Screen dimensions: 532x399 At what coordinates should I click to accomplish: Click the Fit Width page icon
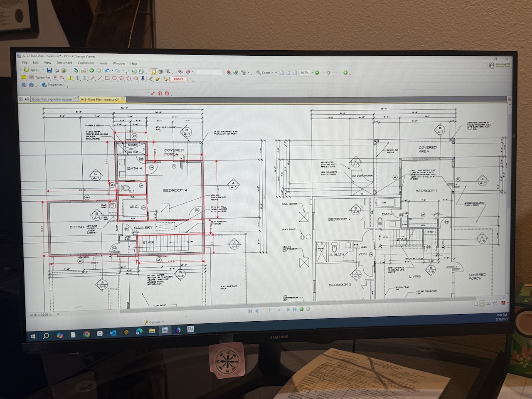[295, 73]
